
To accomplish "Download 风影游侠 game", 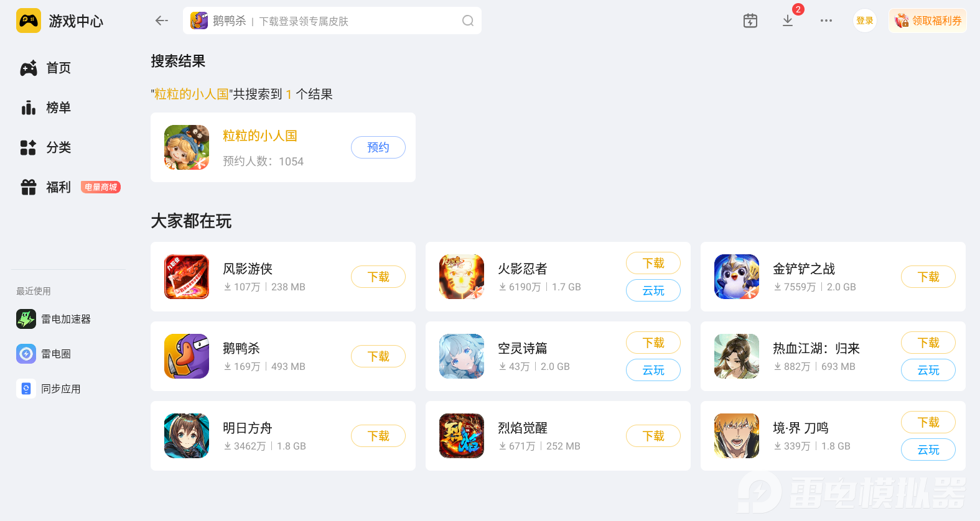I will [x=378, y=277].
